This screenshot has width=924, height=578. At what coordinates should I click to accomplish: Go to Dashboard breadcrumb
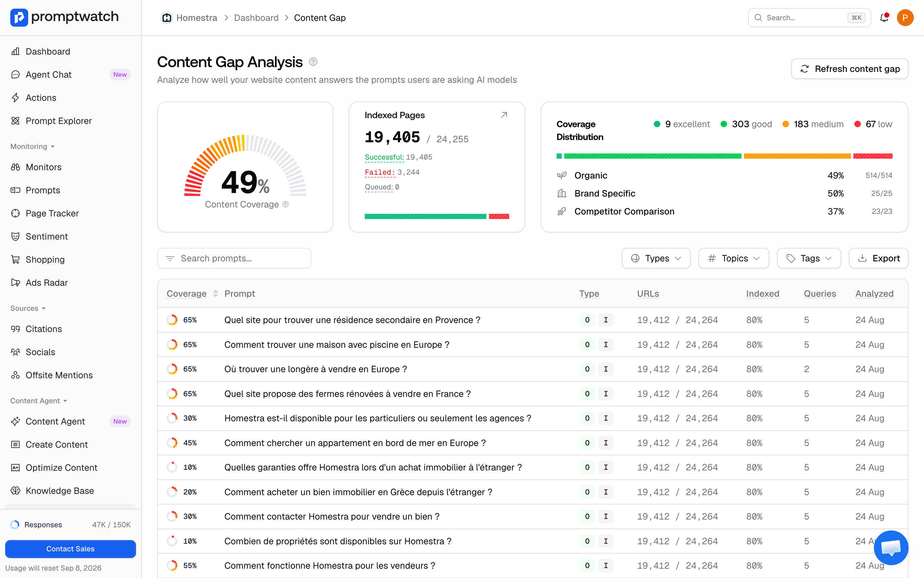pyautogui.click(x=256, y=18)
